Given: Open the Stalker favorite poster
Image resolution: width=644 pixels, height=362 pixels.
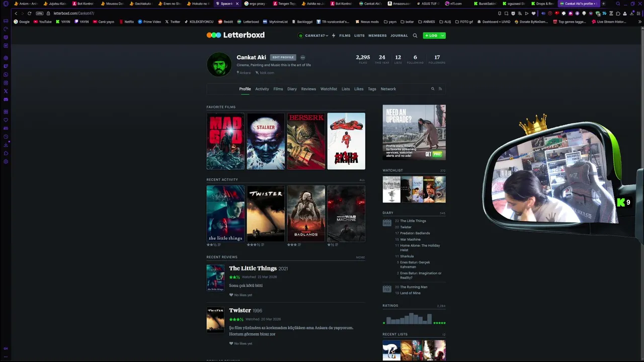Looking at the screenshot, I should point(266,141).
